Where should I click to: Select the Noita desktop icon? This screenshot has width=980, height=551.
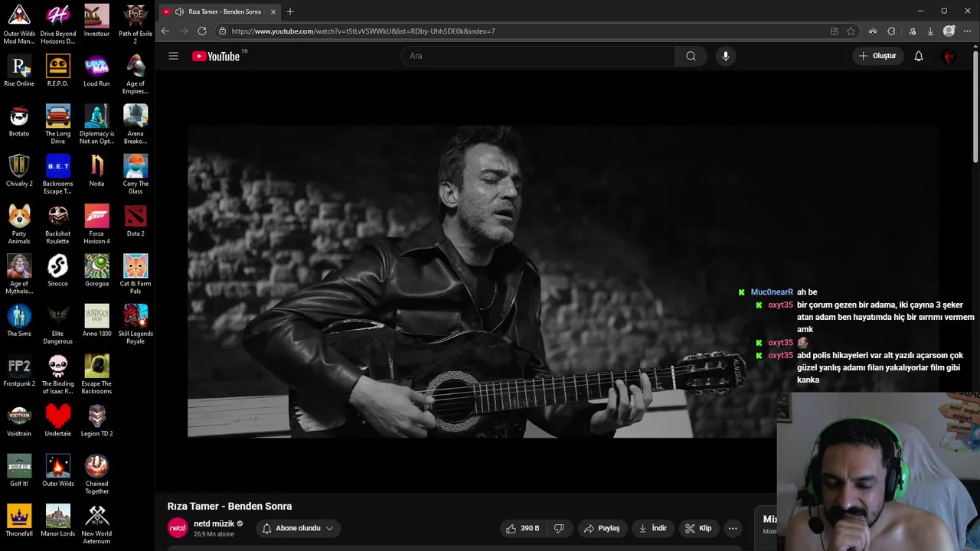click(96, 171)
